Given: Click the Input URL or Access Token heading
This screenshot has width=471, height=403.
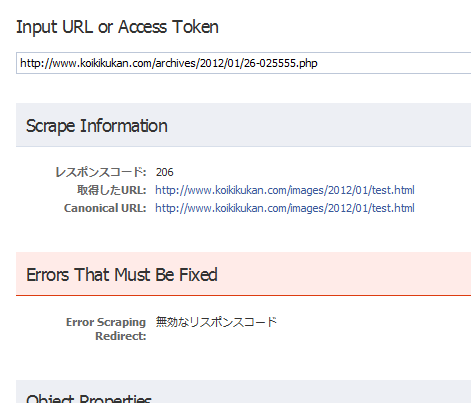Looking at the screenshot, I should pos(117,27).
